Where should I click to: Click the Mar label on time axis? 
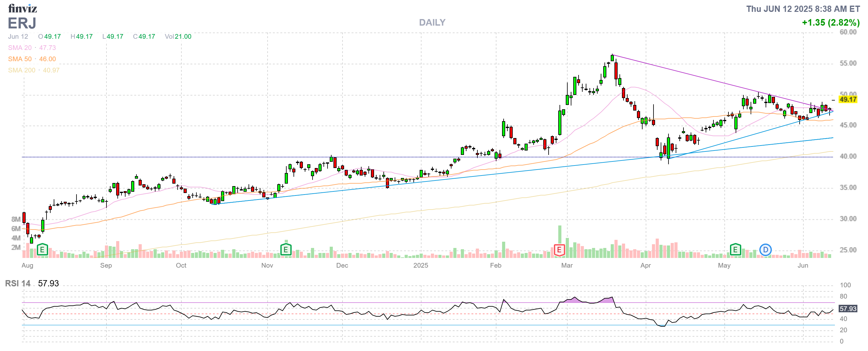tap(567, 265)
